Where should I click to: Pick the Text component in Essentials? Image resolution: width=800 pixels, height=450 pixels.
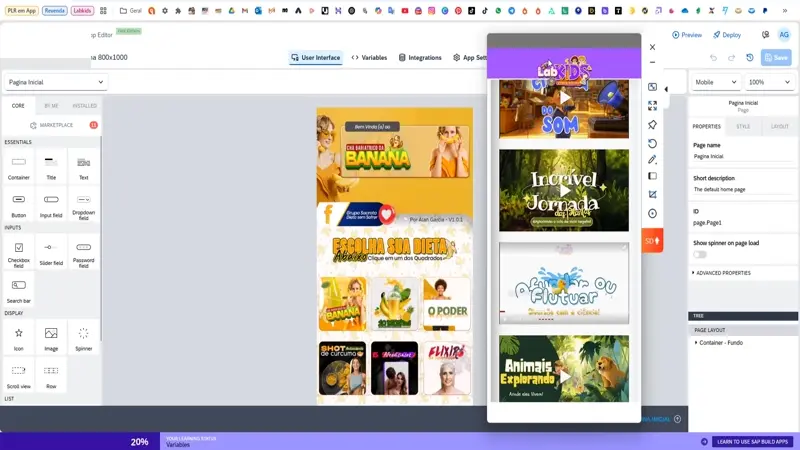[84, 168]
